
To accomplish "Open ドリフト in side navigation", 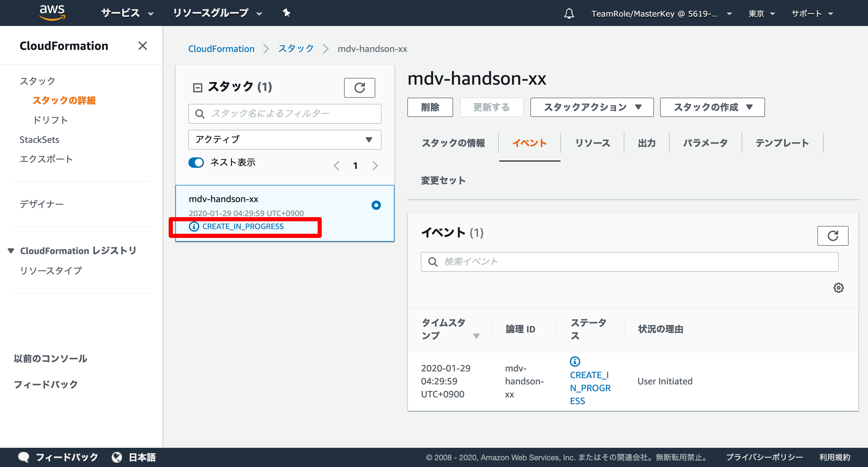I will [51, 120].
